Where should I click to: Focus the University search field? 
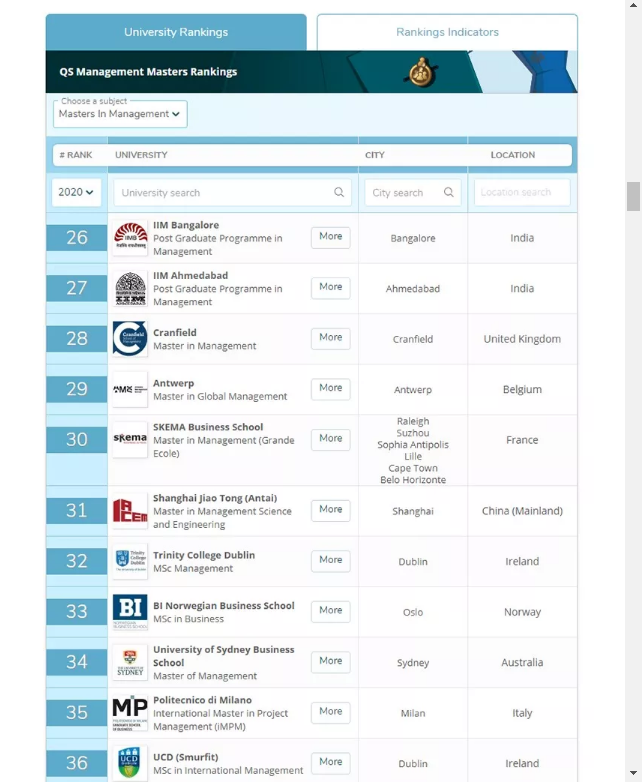coord(232,193)
